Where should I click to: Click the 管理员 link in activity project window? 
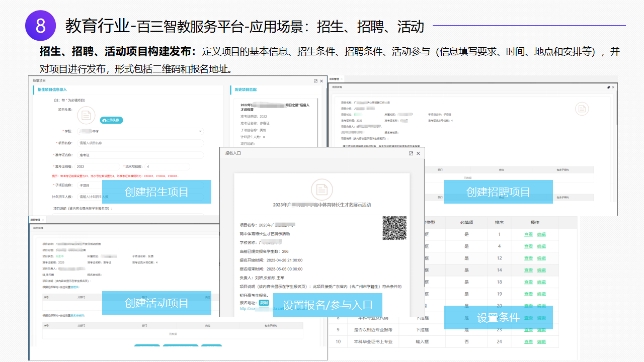tap(74, 287)
